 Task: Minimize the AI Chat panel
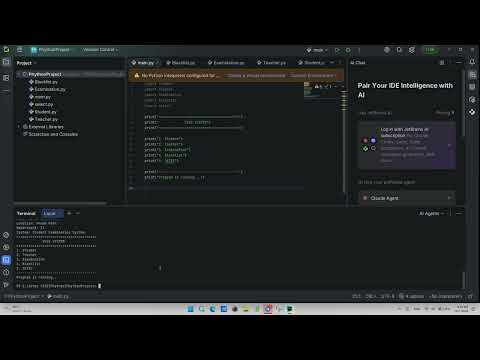(x=459, y=63)
